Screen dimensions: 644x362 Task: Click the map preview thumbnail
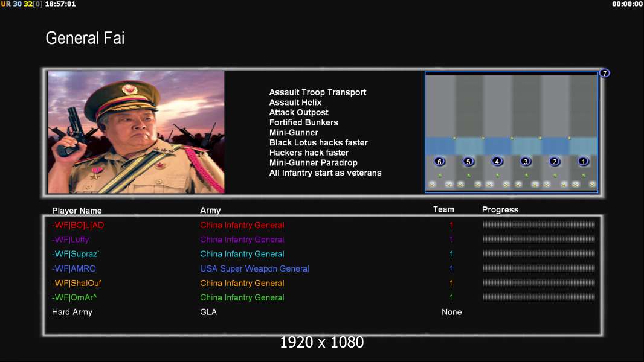point(511,132)
